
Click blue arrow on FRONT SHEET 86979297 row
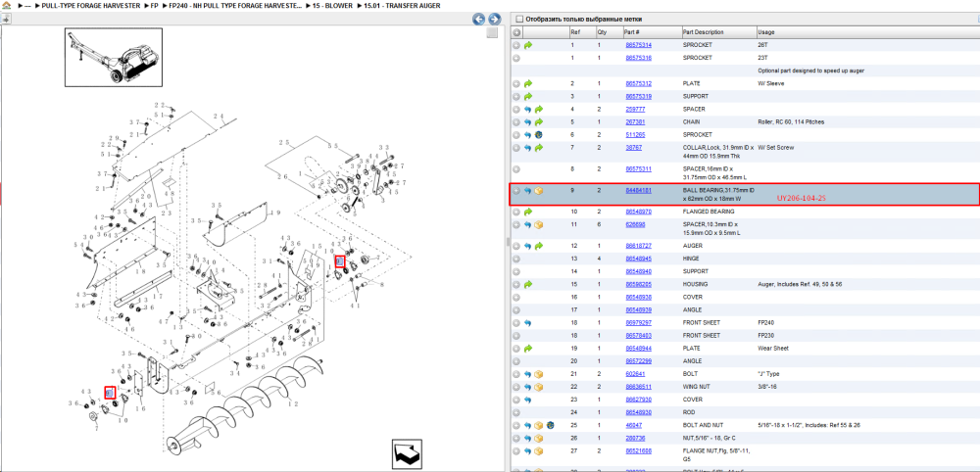pos(528,323)
